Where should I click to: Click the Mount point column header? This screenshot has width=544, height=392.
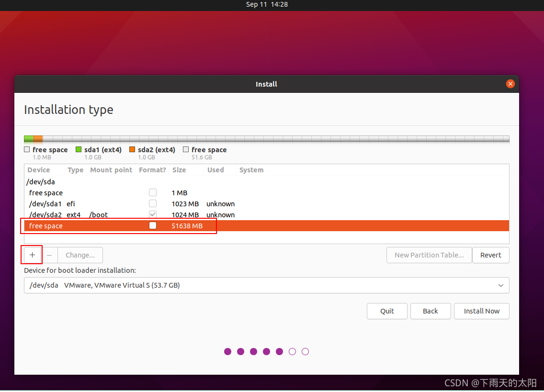coord(111,170)
